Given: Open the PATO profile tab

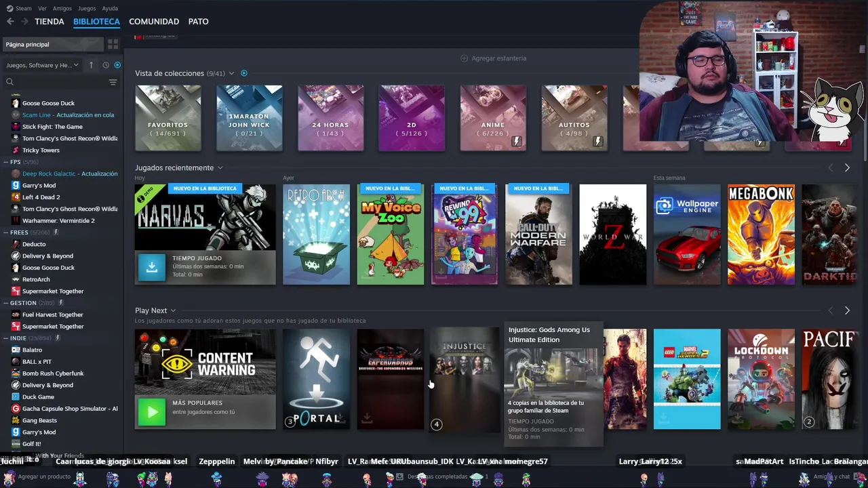Looking at the screenshot, I should point(198,22).
